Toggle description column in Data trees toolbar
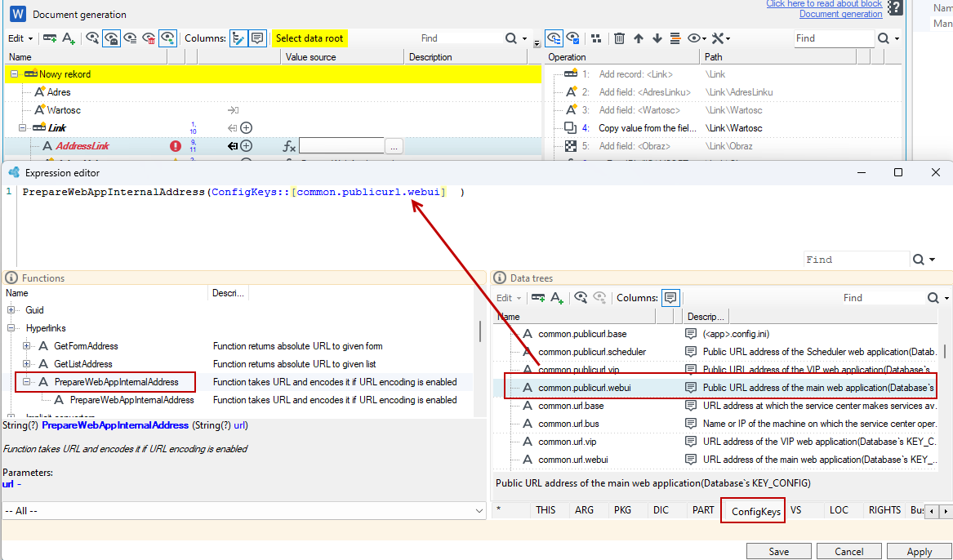 pyautogui.click(x=670, y=298)
